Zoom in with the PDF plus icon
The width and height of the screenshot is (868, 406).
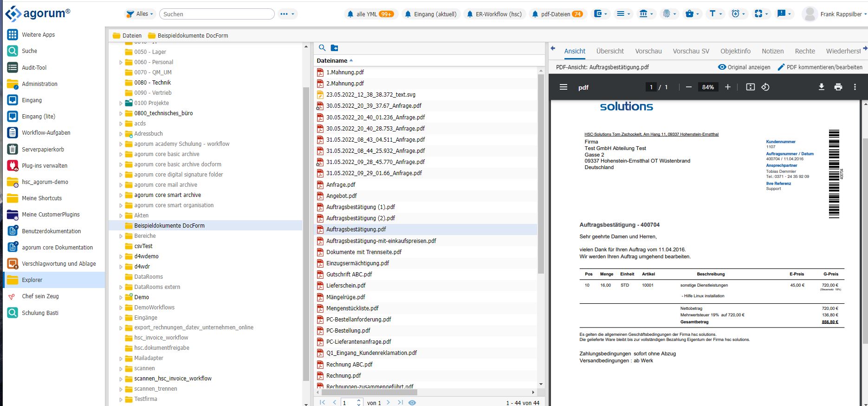[x=727, y=87]
